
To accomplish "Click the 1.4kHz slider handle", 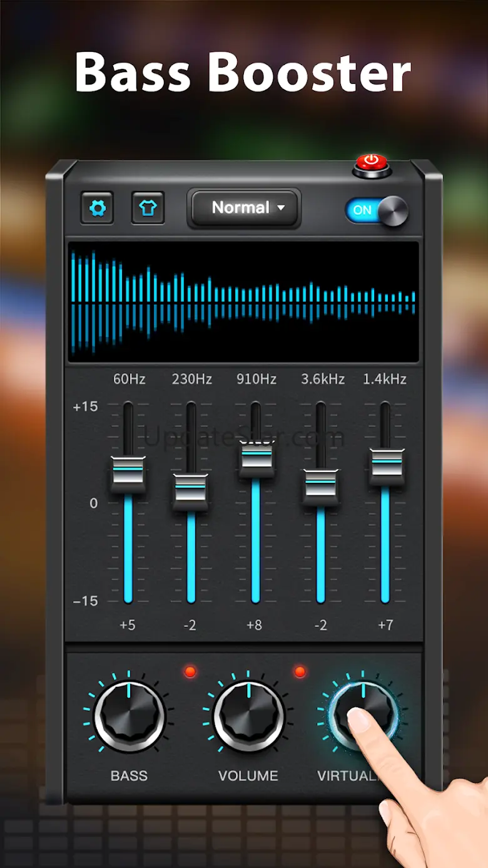I will click(385, 467).
